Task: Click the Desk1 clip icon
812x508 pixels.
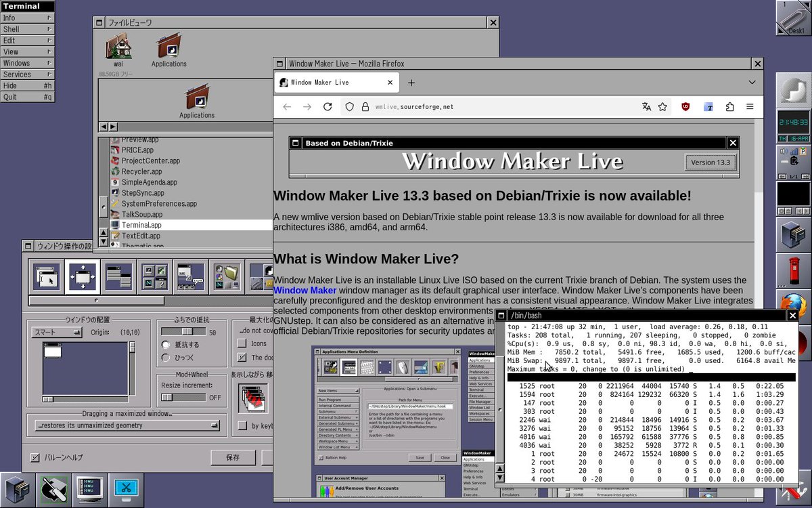Action: [x=793, y=19]
